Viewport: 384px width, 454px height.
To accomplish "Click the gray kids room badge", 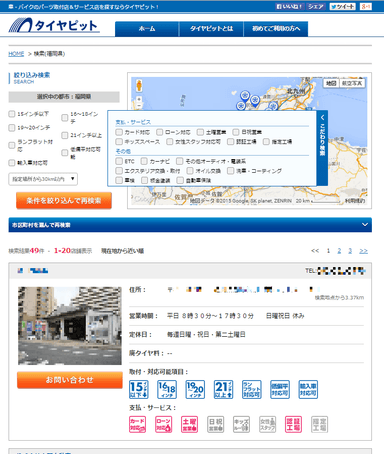I will pos(241,424).
